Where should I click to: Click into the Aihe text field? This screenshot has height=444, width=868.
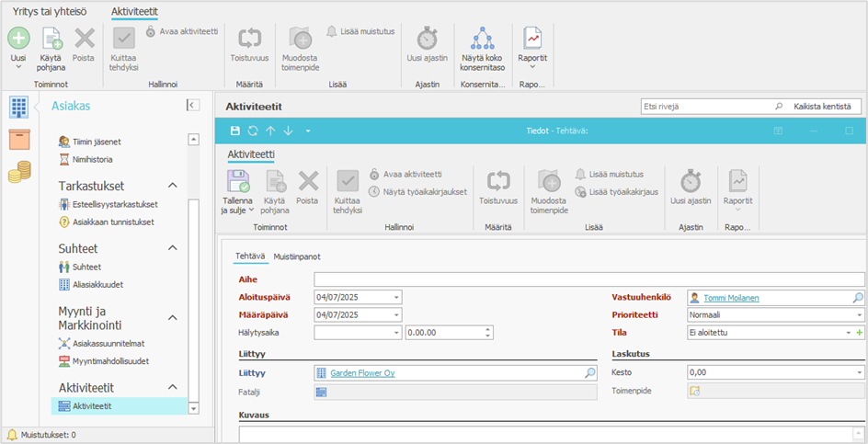[588, 279]
